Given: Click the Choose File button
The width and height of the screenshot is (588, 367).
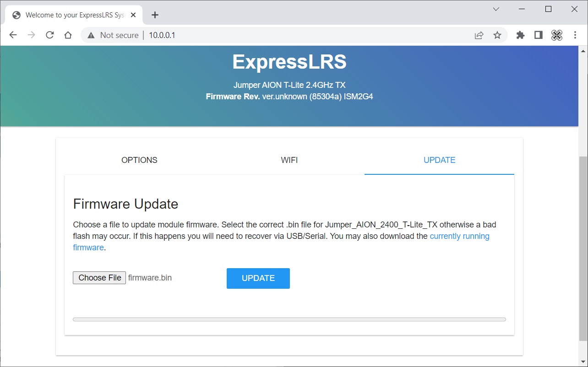Looking at the screenshot, I should point(99,278).
